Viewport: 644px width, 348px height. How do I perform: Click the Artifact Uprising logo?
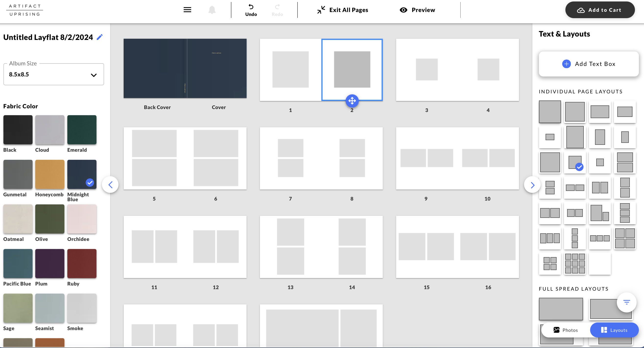pos(24,10)
